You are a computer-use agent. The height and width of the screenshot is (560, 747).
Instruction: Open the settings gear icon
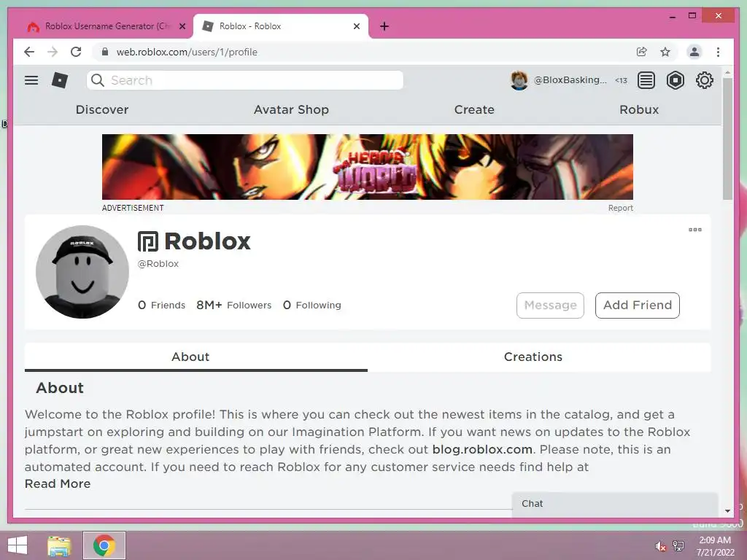(704, 80)
